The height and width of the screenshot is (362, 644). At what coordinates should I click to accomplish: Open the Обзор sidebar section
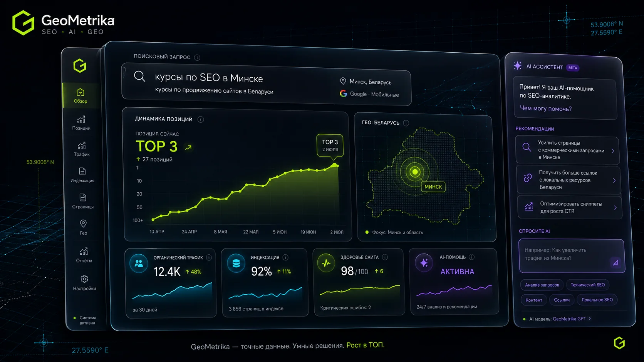(x=80, y=96)
